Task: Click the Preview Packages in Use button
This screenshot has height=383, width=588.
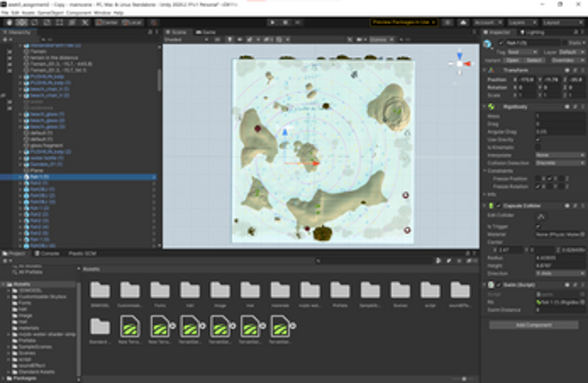Action: (x=404, y=22)
